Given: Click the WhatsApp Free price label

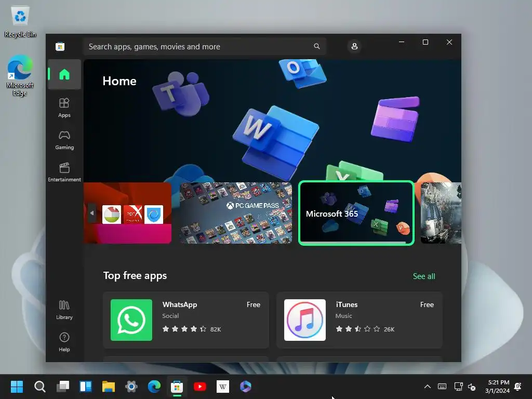Looking at the screenshot, I should coord(254,304).
